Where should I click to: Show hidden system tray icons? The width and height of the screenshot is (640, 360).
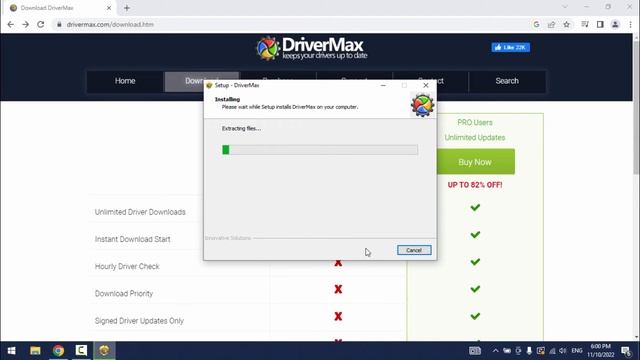click(x=495, y=351)
